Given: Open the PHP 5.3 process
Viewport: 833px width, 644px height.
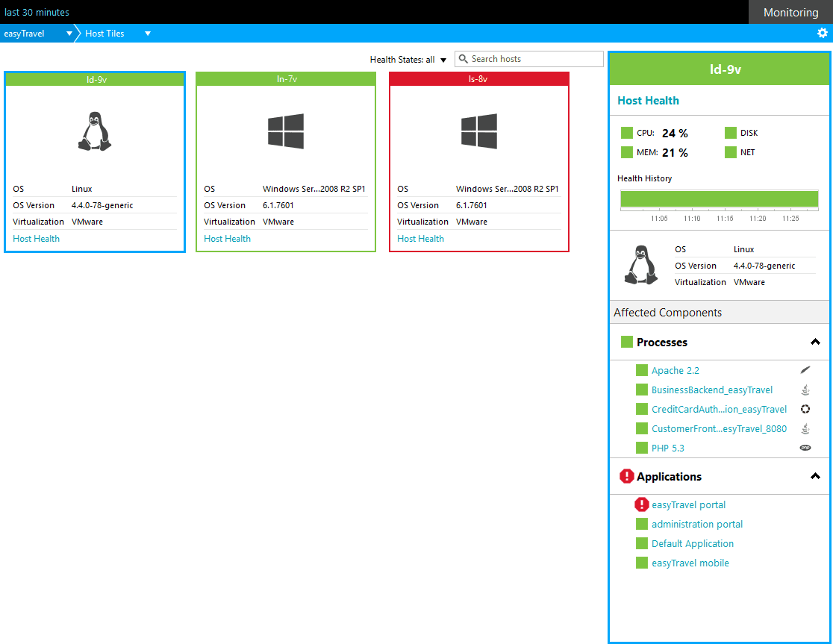Looking at the screenshot, I should coord(668,448).
